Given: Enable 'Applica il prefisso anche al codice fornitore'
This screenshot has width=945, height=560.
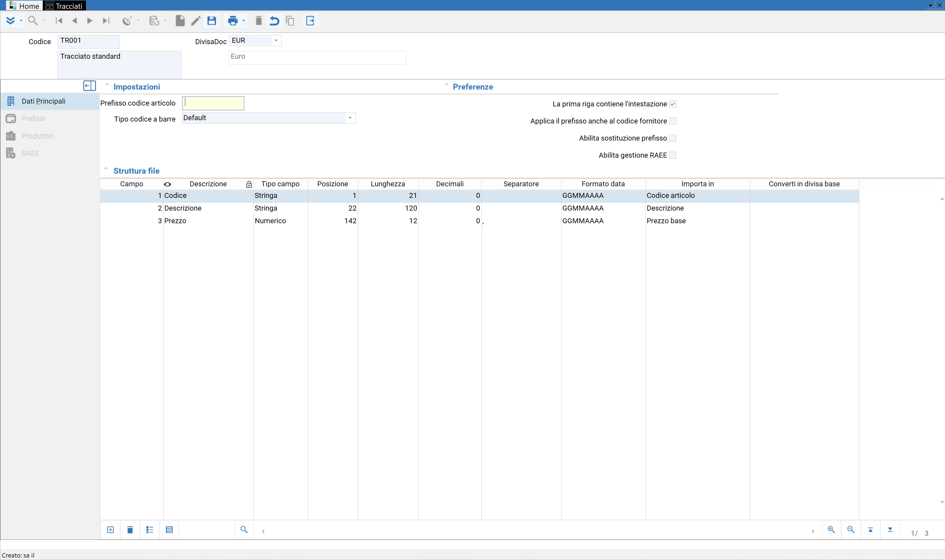Looking at the screenshot, I should pyautogui.click(x=673, y=121).
